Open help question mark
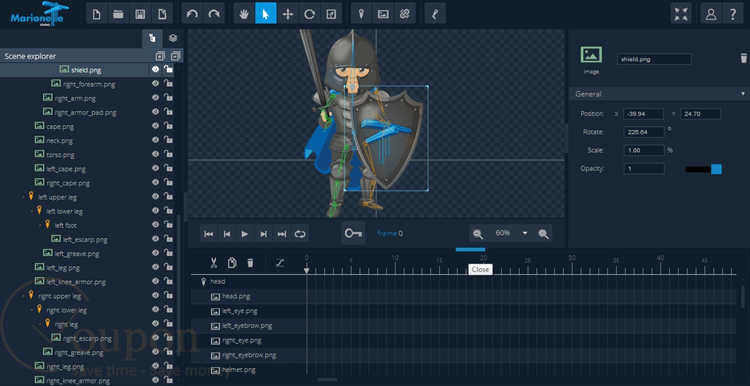The height and width of the screenshot is (386, 750). 733,13
